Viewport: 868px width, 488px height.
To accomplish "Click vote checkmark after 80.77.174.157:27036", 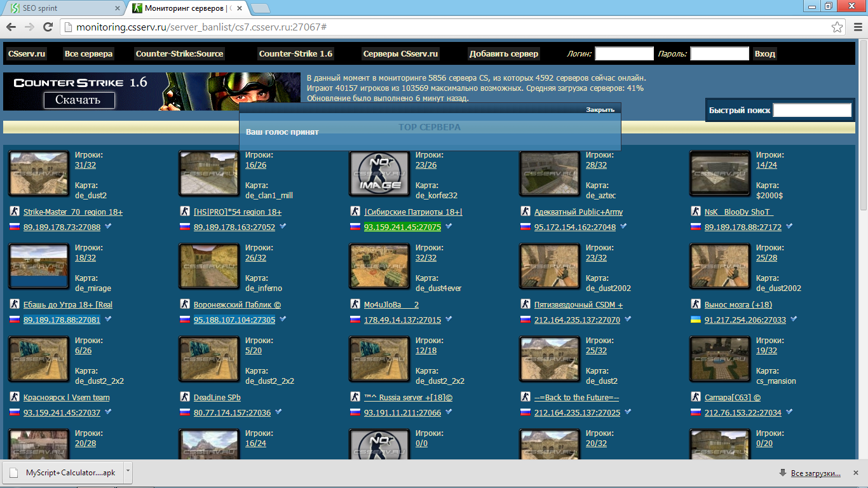I will (x=278, y=412).
